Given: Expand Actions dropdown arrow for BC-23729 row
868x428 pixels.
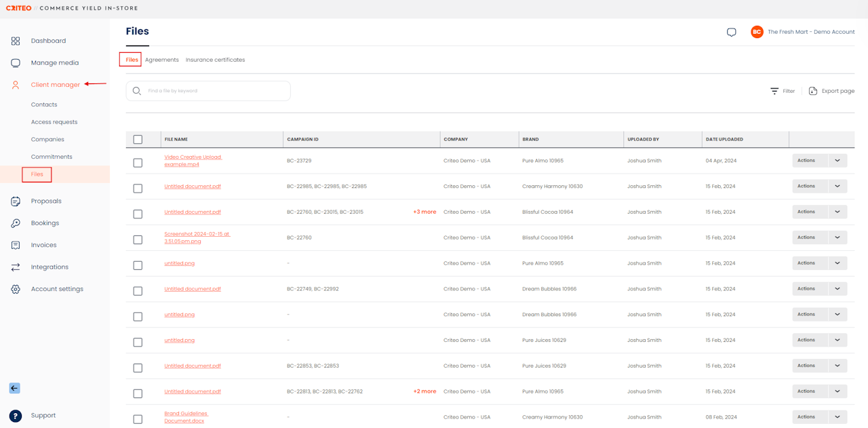Looking at the screenshot, I should coord(837,161).
